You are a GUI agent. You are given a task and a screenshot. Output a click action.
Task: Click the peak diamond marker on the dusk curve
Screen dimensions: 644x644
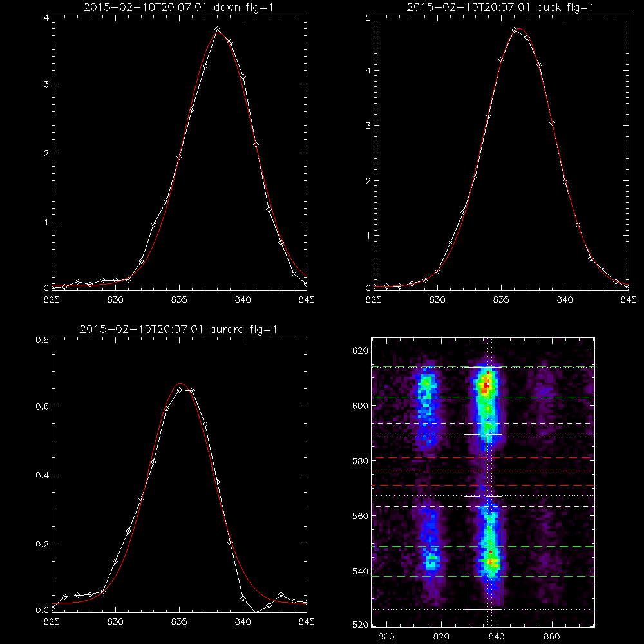(514, 30)
